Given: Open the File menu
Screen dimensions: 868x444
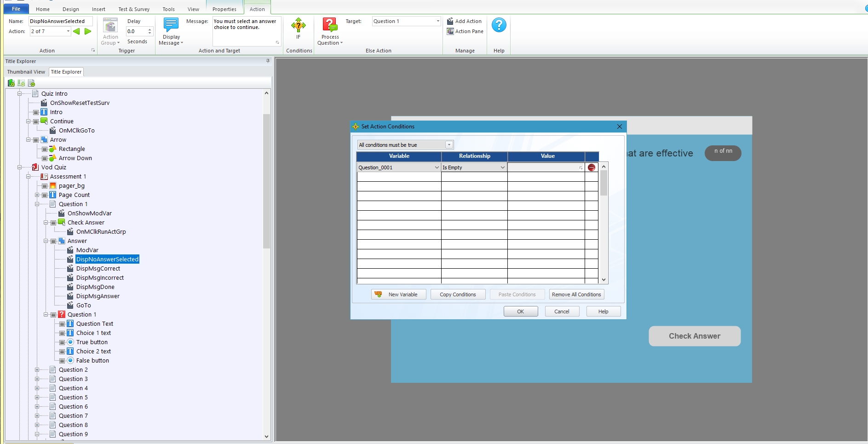Looking at the screenshot, I should tap(16, 9).
